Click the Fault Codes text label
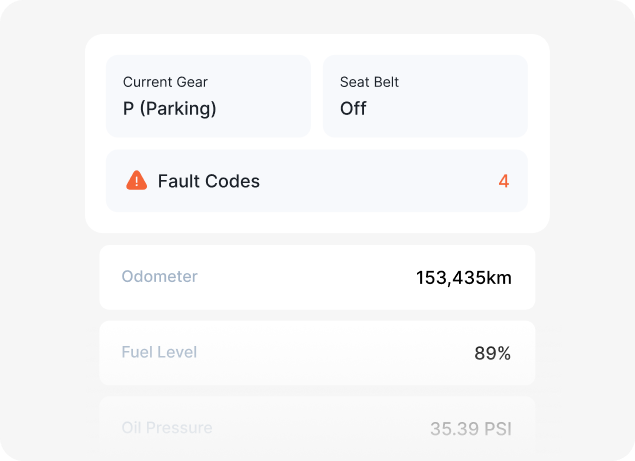Viewport: 635px width, 461px height. point(208,181)
